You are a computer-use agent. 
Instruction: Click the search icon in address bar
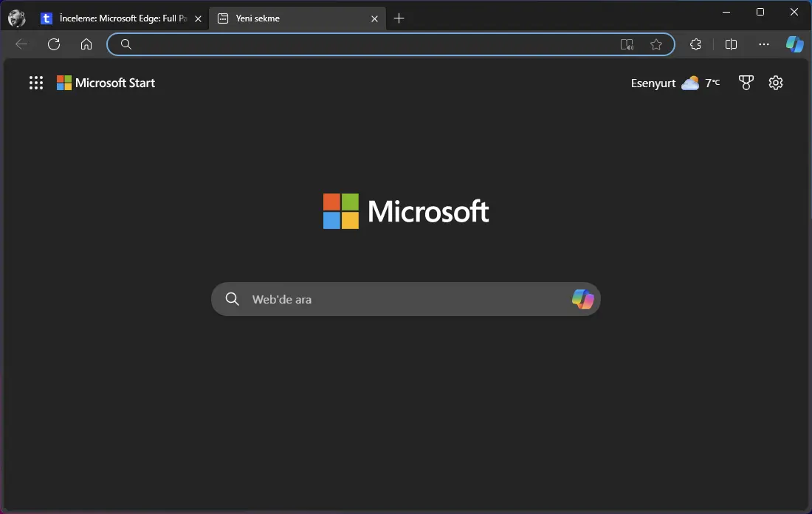pos(125,44)
